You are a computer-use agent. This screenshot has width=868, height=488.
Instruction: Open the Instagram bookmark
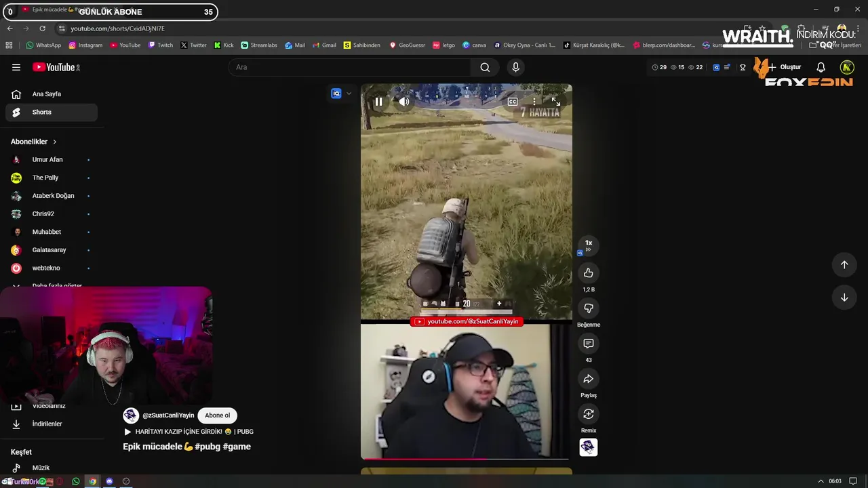pos(85,45)
